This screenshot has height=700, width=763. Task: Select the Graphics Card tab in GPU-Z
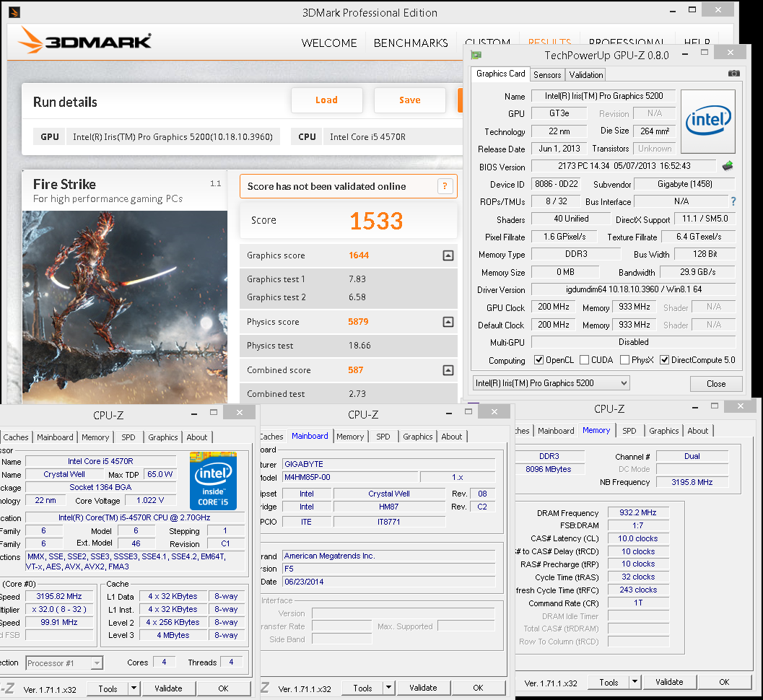pyautogui.click(x=500, y=74)
